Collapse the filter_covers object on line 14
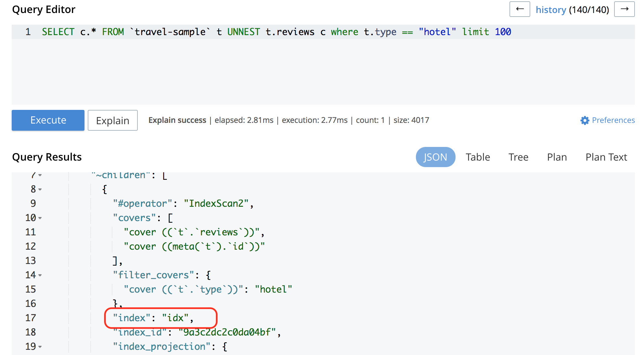Image resolution: width=644 pixels, height=355 pixels. (40, 275)
